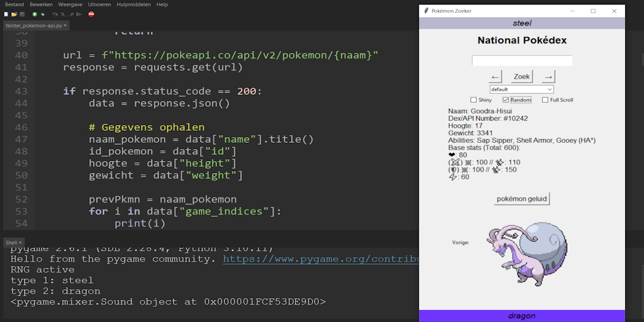Click 'type 1: steel' output in Shell
Image resolution: width=644 pixels, height=322 pixels.
tap(52, 280)
